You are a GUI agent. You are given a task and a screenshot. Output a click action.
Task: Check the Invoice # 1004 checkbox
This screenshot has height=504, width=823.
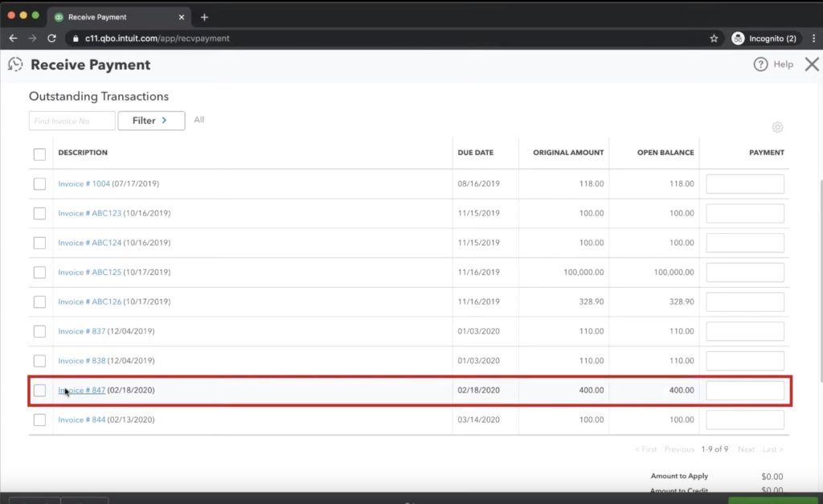click(x=39, y=184)
